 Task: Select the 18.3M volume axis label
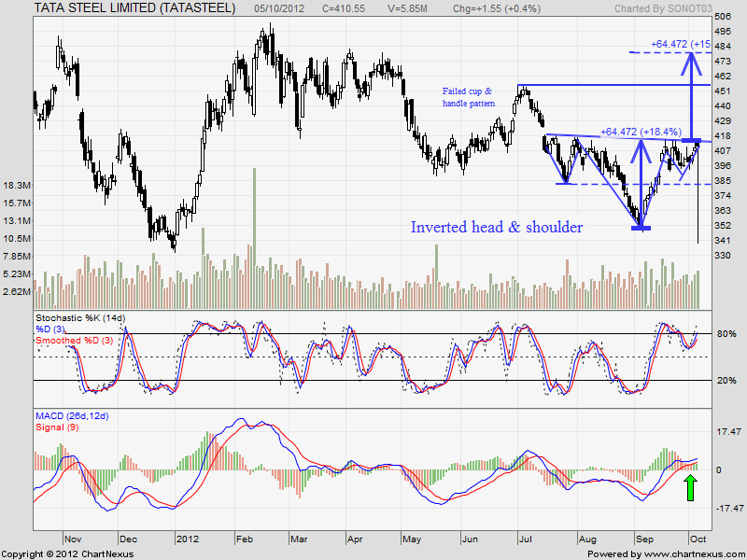(17, 185)
